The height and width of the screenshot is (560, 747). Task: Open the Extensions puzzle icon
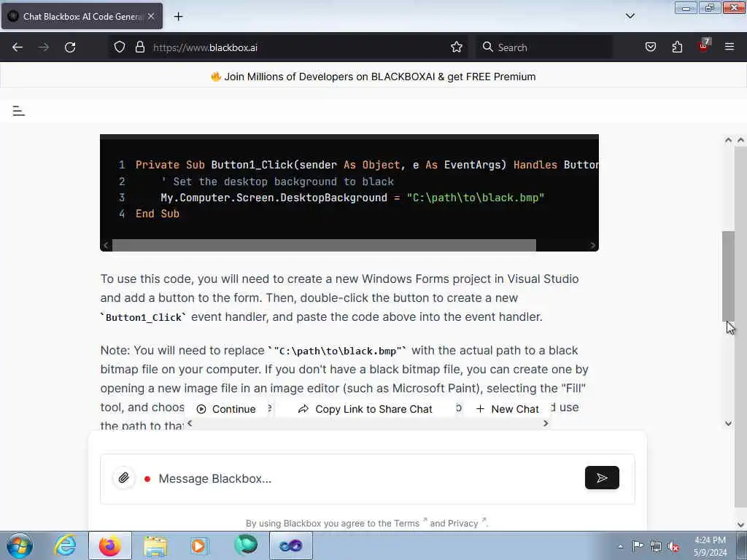pos(677,47)
